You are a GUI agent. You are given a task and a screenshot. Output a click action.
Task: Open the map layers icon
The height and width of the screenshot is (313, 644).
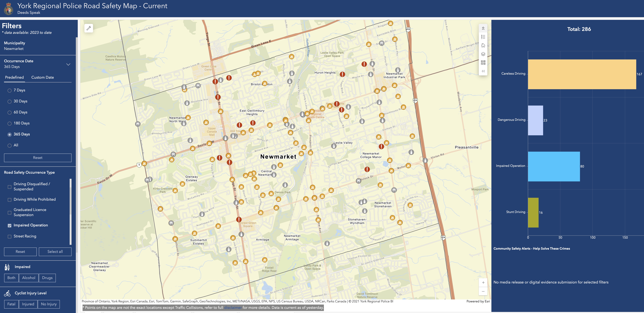tap(483, 54)
